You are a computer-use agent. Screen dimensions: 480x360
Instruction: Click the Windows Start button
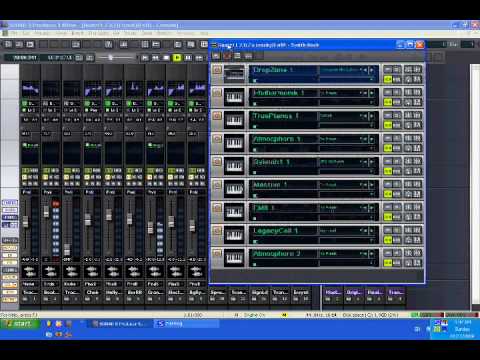pyautogui.click(x=19, y=324)
